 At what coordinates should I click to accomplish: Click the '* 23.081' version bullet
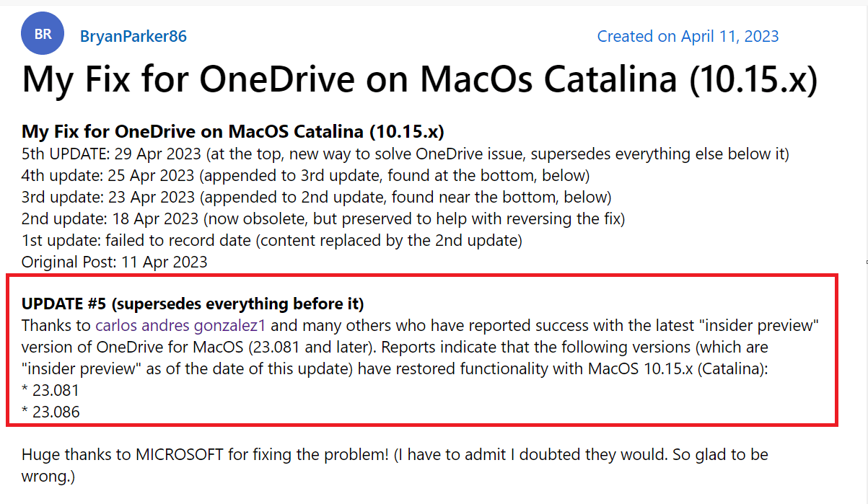coord(51,390)
